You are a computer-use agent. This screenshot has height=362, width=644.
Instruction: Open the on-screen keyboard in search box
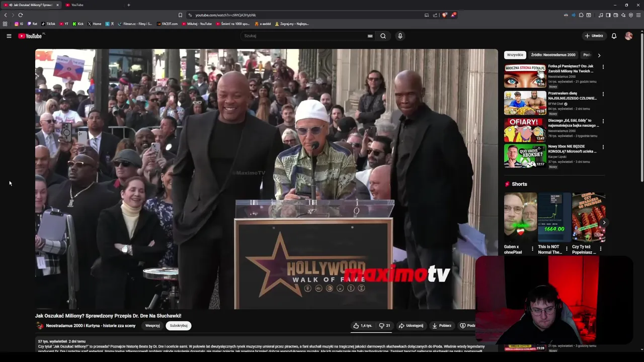(x=370, y=36)
